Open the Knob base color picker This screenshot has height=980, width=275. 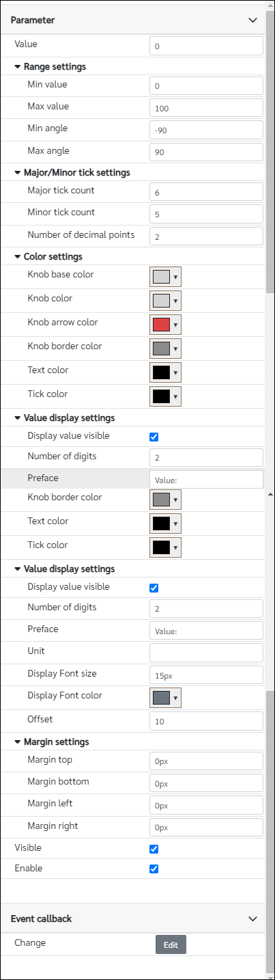pyautogui.click(x=165, y=277)
